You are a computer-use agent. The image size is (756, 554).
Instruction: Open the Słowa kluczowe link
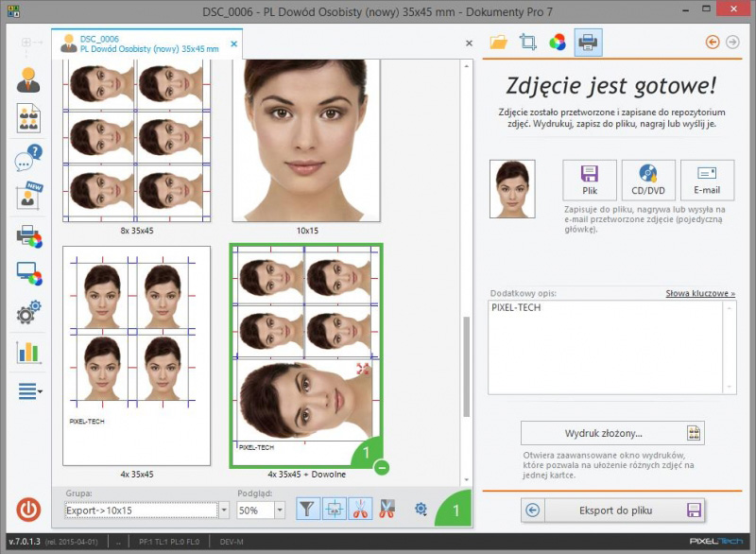(x=699, y=294)
